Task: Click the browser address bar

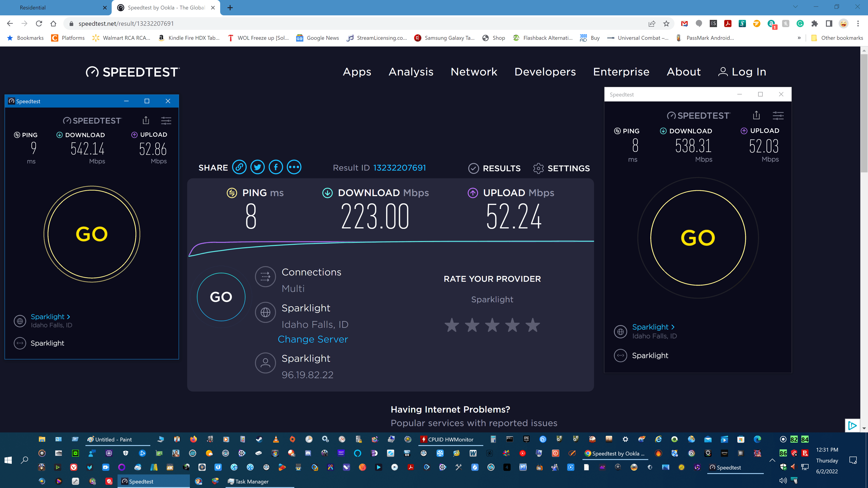Action: pyautogui.click(x=337, y=23)
